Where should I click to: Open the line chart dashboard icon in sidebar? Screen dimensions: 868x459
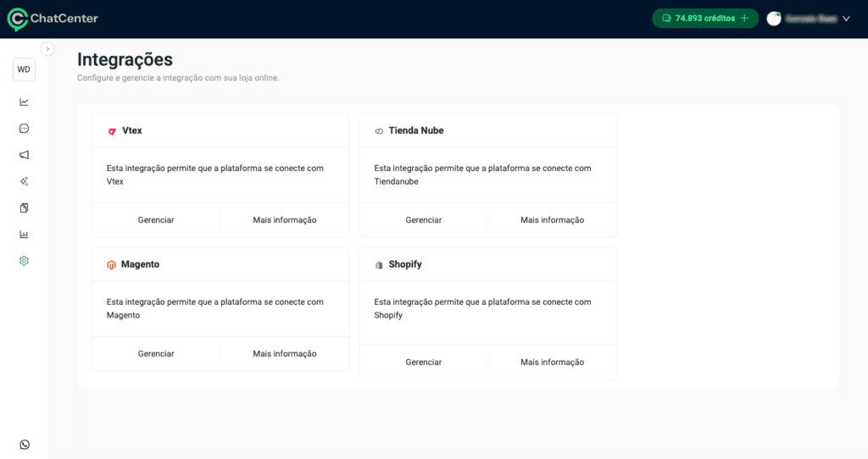(24, 102)
